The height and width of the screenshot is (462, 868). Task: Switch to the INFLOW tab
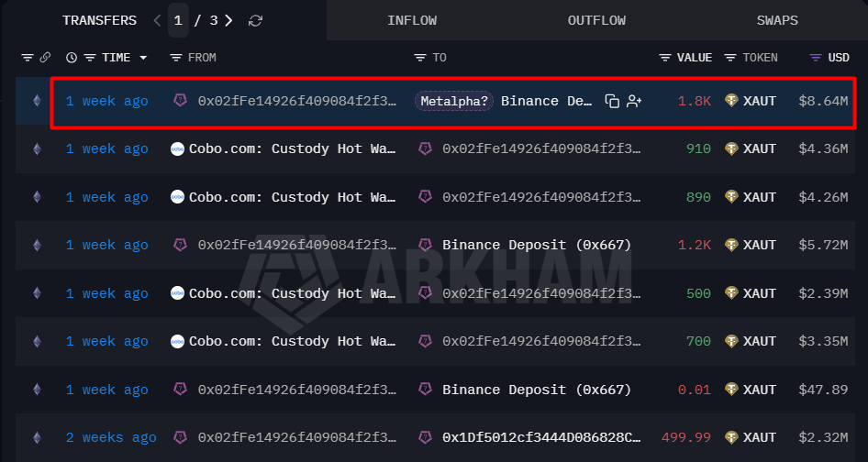(x=412, y=20)
